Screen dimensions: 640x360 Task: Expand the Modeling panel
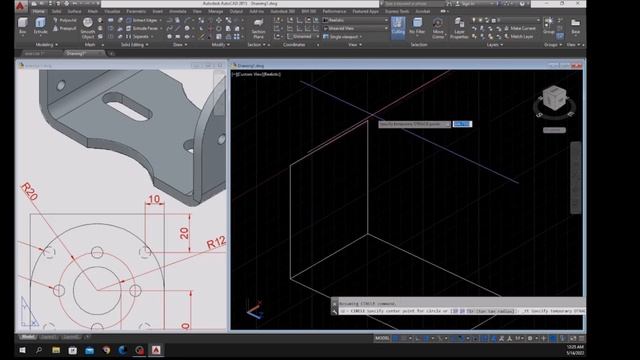(47, 44)
